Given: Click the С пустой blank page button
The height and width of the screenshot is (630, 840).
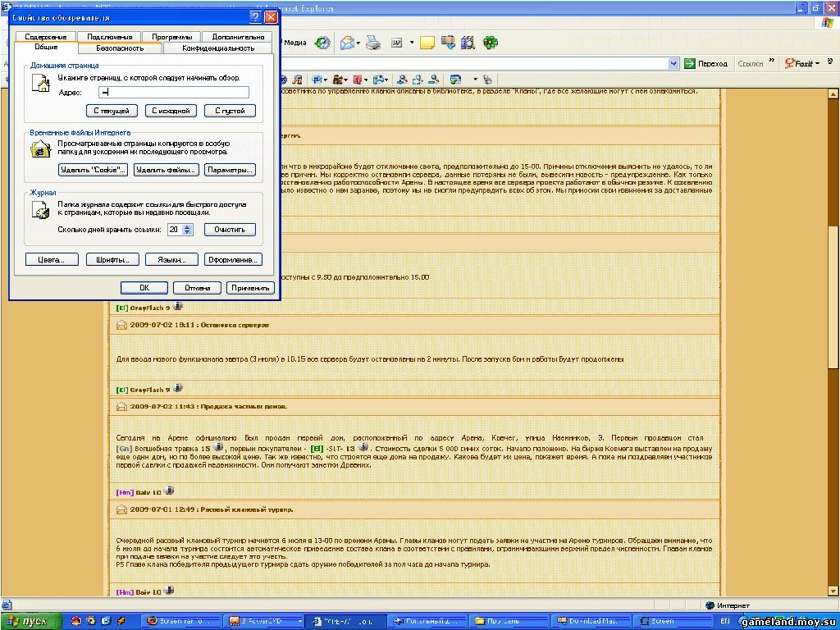Looking at the screenshot, I should tap(230, 111).
